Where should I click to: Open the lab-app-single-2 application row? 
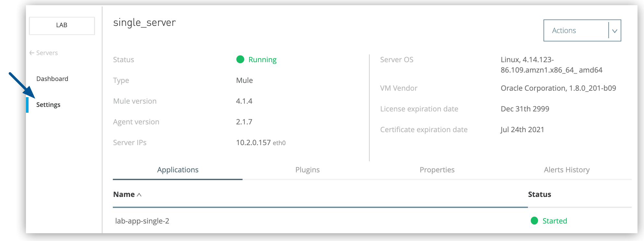click(142, 221)
